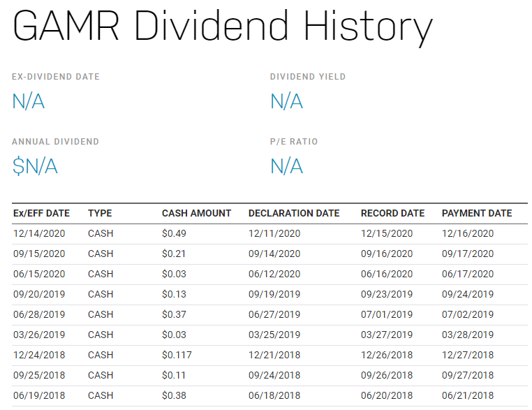The height and width of the screenshot is (410, 532).
Task: Click record date 09/26/2018
Action: [x=387, y=375]
